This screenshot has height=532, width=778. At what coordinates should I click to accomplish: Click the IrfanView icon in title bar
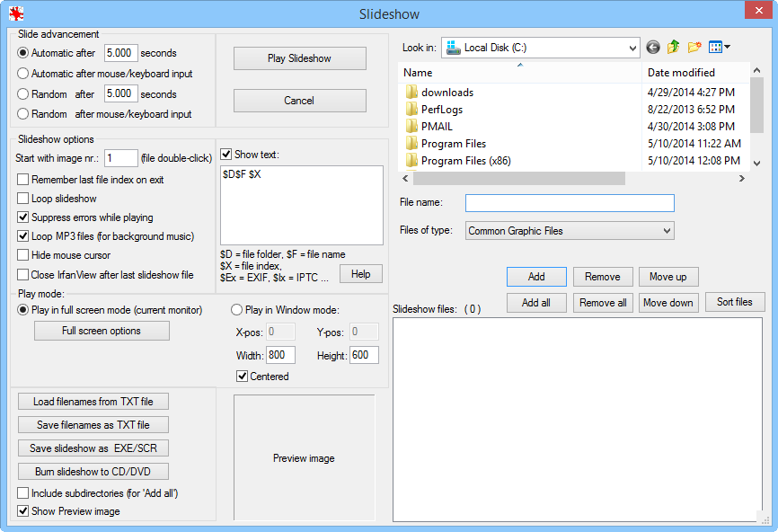tap(15, 14)
